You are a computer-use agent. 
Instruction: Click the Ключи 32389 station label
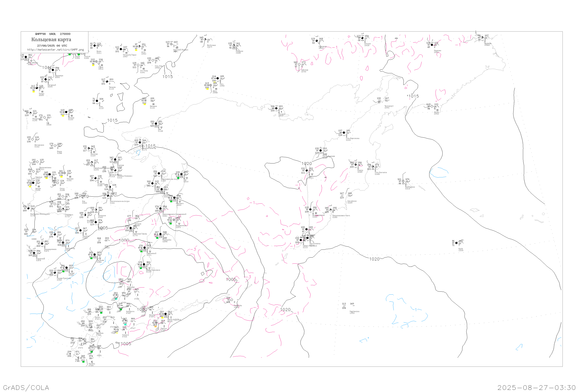360,171
